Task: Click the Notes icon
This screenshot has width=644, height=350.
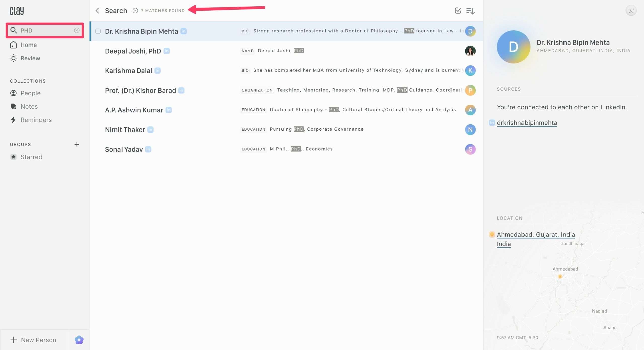Action: tap(13, 106)
